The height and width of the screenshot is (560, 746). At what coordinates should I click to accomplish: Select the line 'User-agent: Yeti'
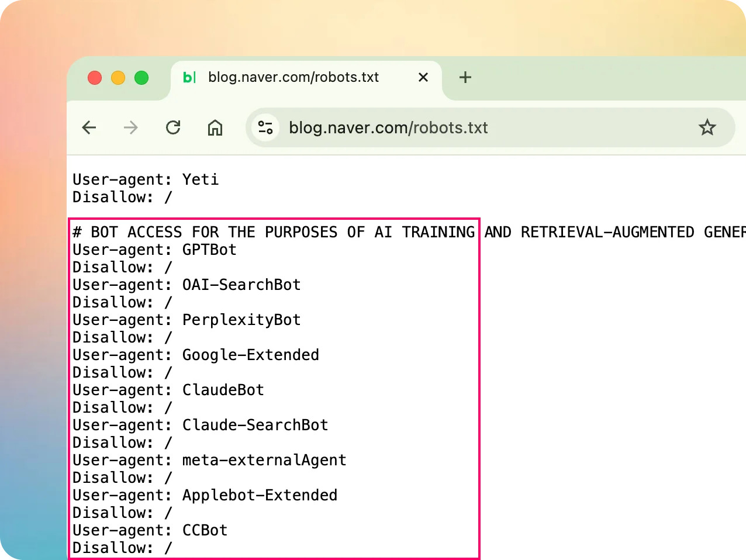(146, 179)
